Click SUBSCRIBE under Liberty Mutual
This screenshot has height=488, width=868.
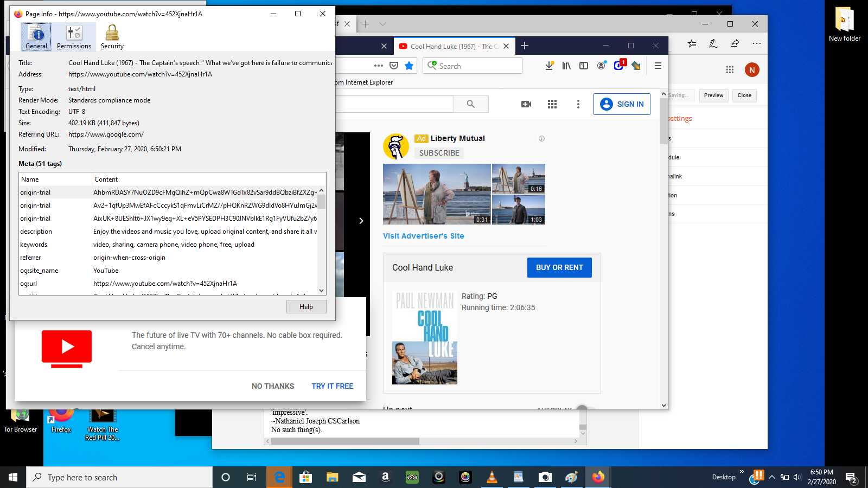click(x=439, y=153)
